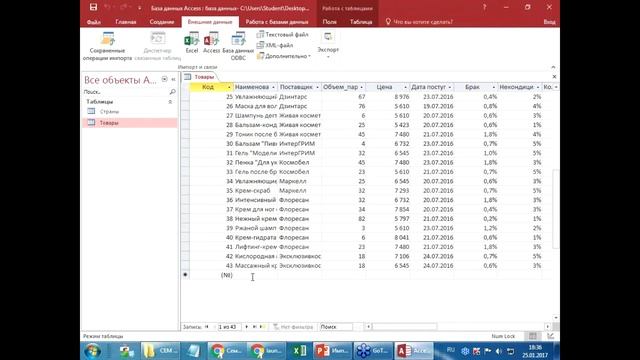Viewport: 640px width, 360px height.
Task: Import an XML-файл
Action: pyautogui.click(x=275, y=45)
